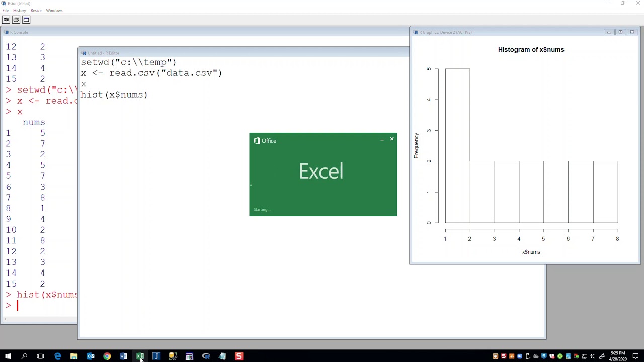Open Task View from the taskbar
This screenshot has height=362, width=644.
click(40, 356)
